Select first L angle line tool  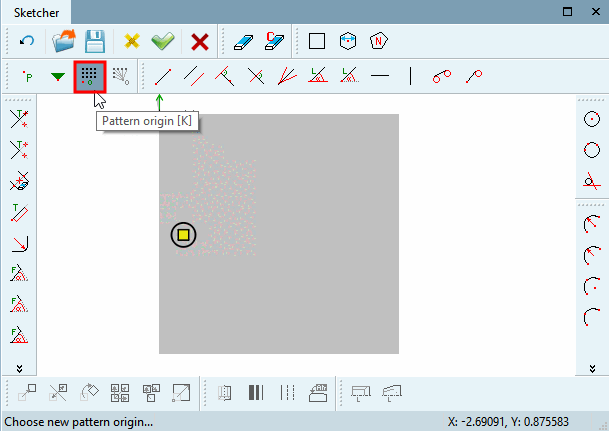pos(318,75)
